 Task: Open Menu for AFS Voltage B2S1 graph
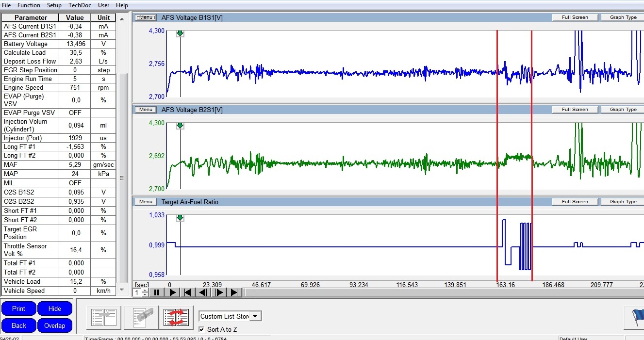click(x=146, y=110)
